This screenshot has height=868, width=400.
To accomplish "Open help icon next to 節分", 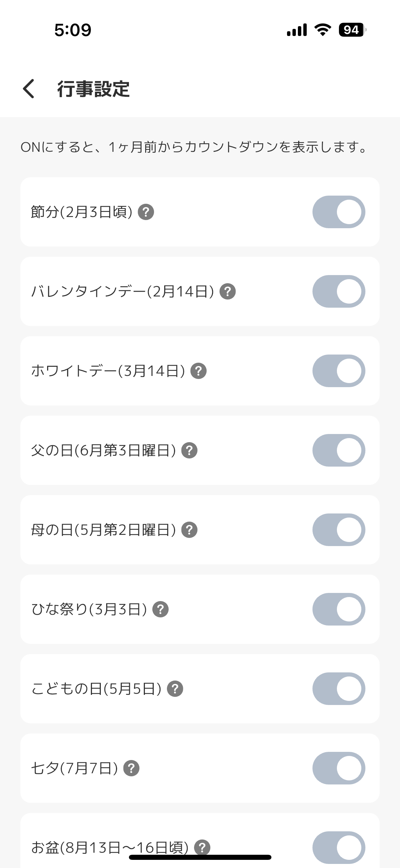I will [x=146, y=212].
